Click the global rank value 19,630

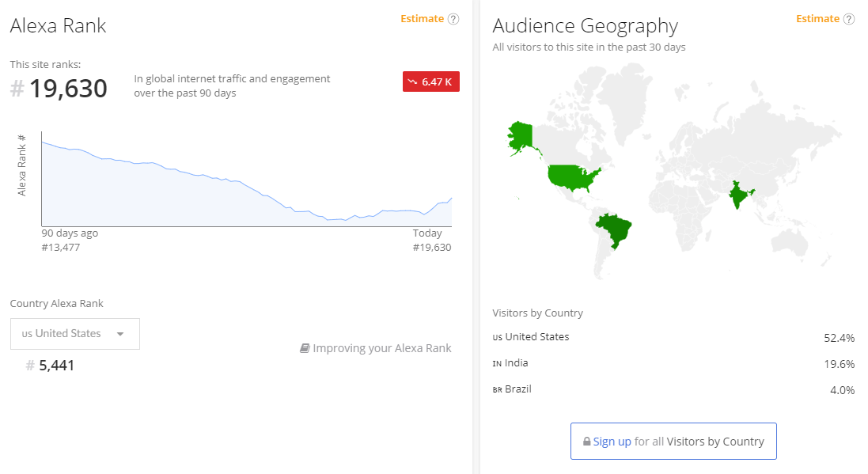tap(68, 89)
